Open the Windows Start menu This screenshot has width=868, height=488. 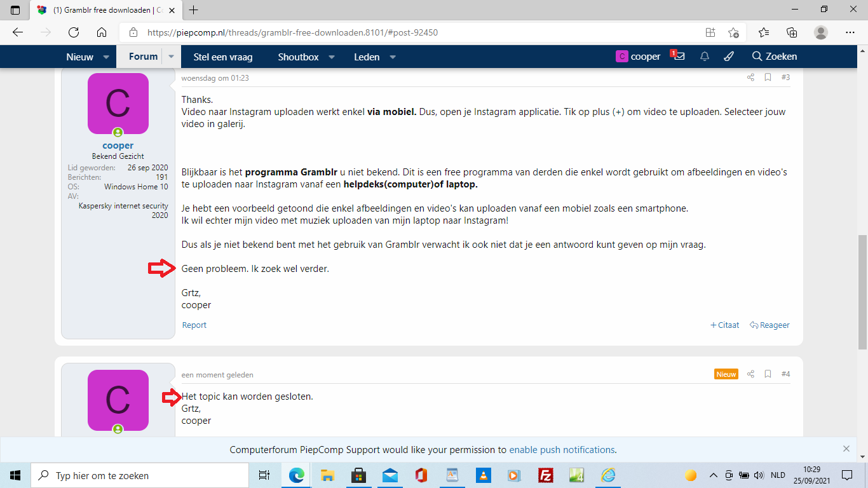15,475
